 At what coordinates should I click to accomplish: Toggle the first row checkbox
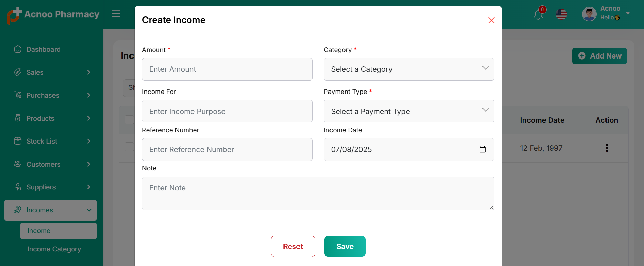pyautogui.click(x=129, y=147)
